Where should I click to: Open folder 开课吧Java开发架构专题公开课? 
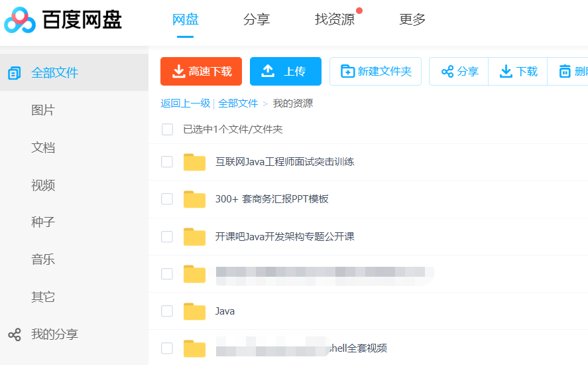284,236
